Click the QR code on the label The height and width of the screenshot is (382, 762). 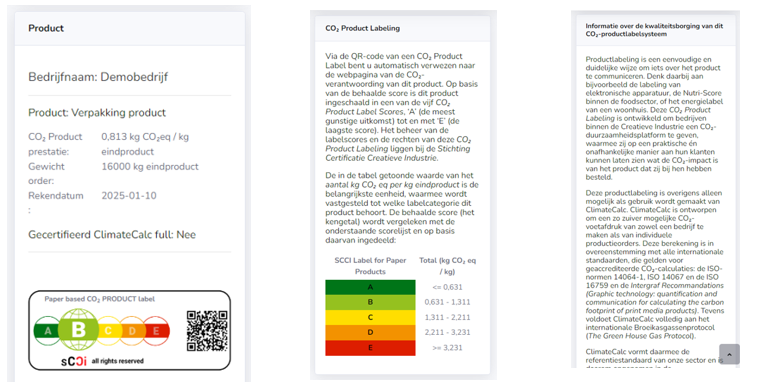(207, 331)
